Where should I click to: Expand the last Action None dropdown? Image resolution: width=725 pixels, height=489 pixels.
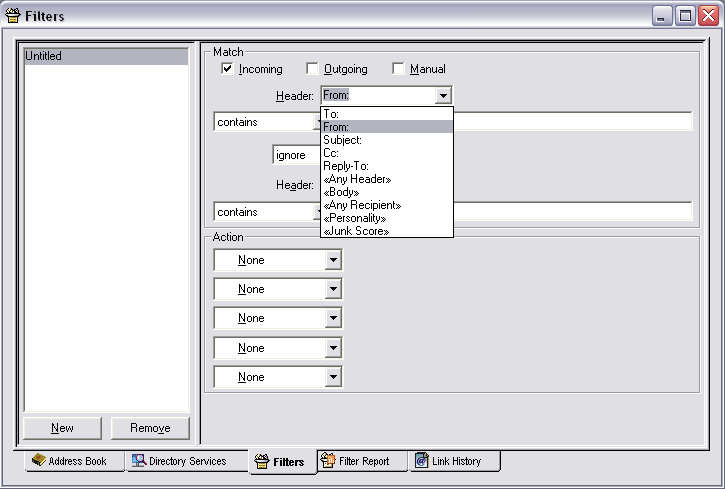(x=333, y=377)
